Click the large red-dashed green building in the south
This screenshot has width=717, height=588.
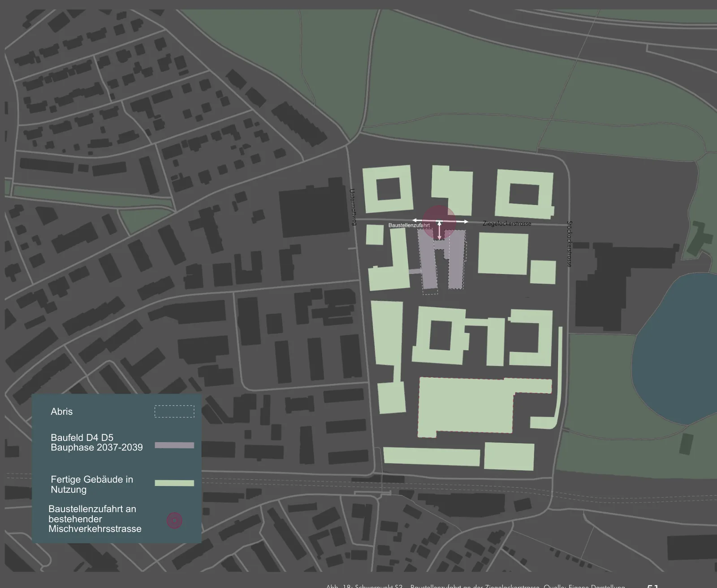click(x=466, y=406)
